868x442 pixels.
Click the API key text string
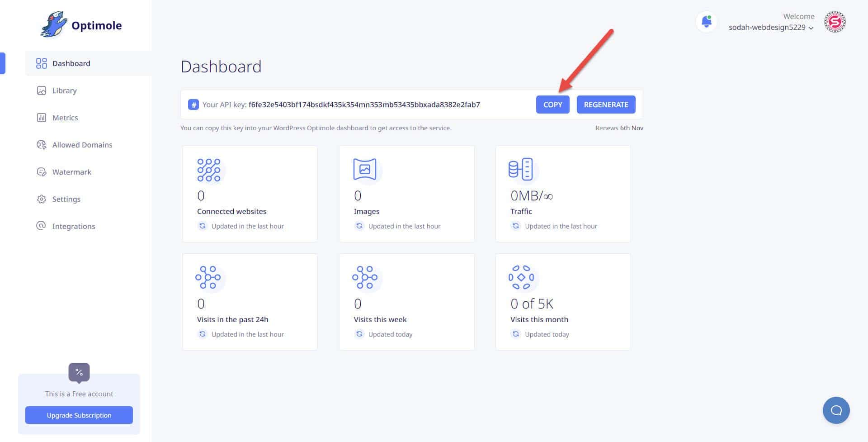point(364,105)
